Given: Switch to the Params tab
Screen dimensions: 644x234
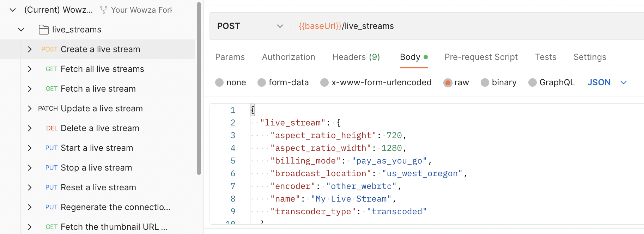Looking at the screenshot, I should click(230, 57).
